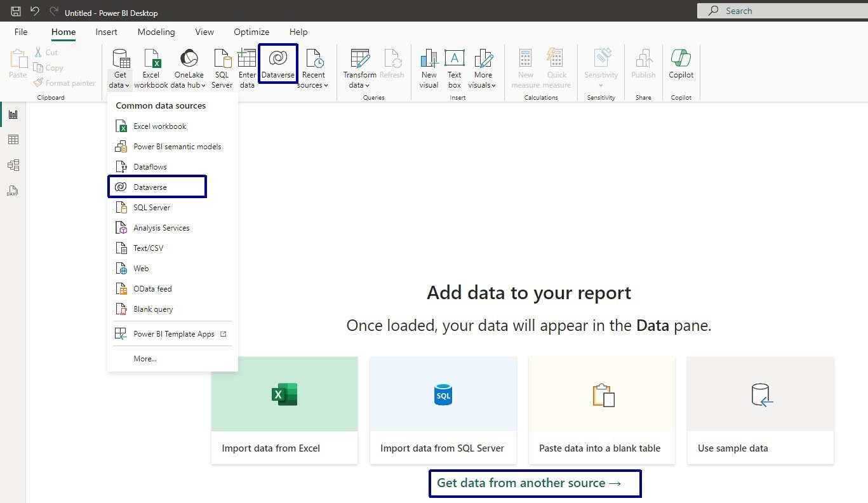868x503 pixels.
Task: Select the Home ribbon tab
Action: (x=63, y=32)
